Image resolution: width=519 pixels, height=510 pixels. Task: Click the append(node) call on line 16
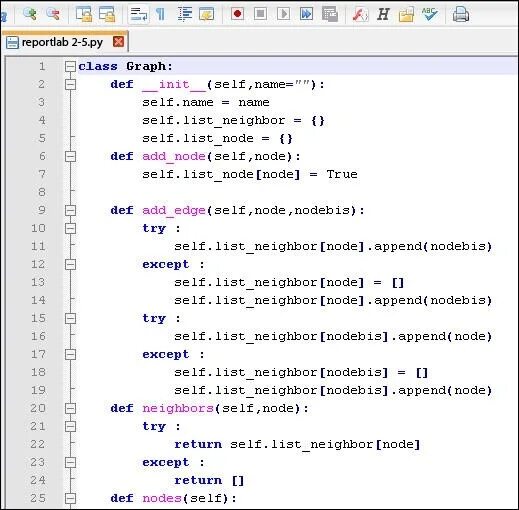[445, 336]
